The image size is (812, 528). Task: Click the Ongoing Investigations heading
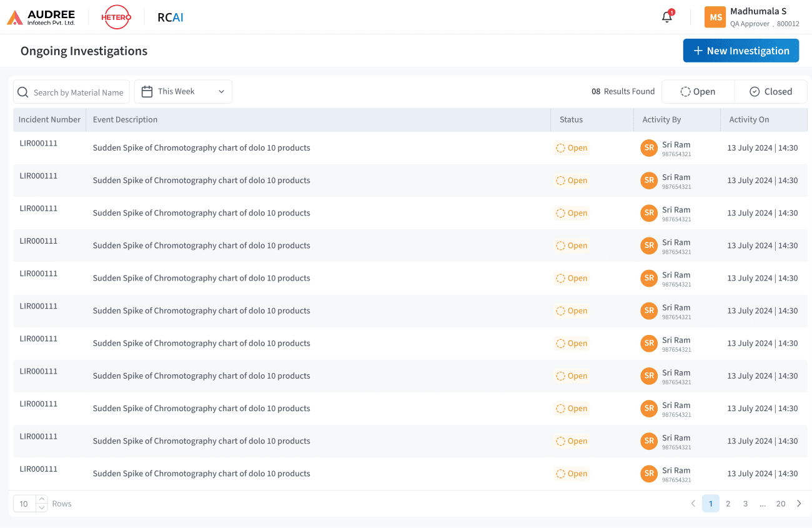(x=84, y=51)
